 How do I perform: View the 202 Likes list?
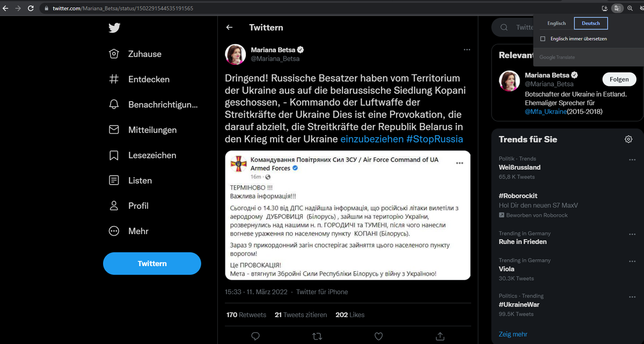(350, 314)
